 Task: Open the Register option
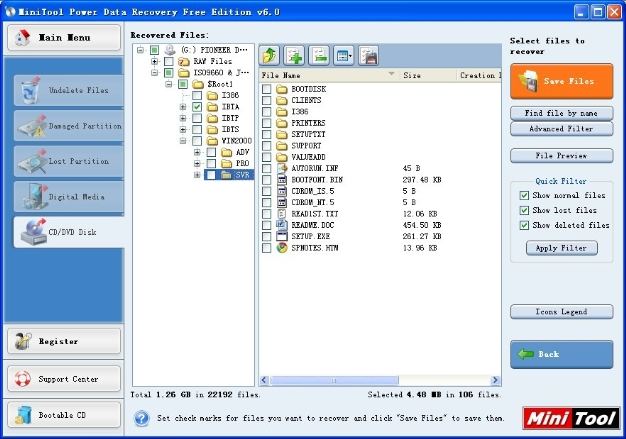(x=64, y=341)
